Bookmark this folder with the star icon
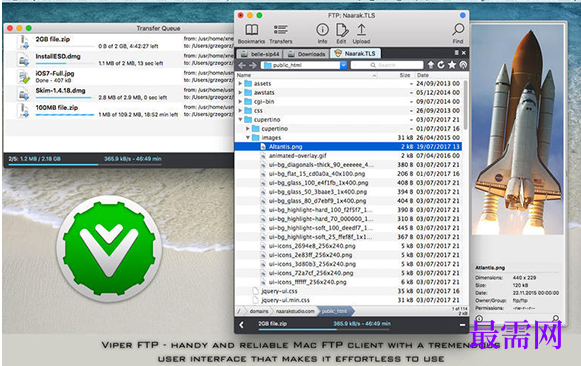Image resolution: width=581 pixels, height=366 pixels. pyautogui.click(x=452, y=65)
